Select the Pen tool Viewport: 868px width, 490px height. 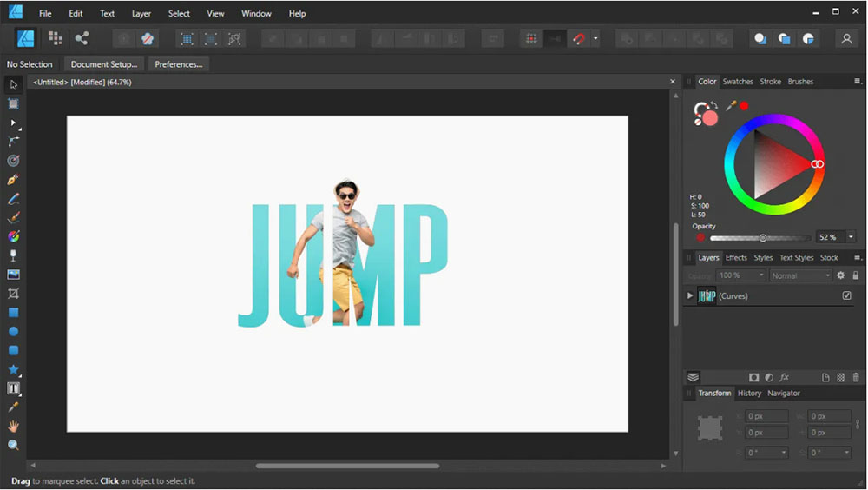(x=13, y=180)
